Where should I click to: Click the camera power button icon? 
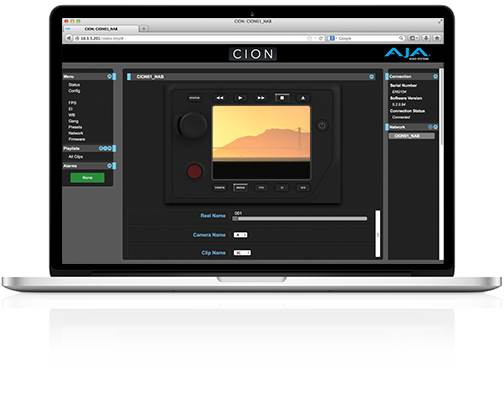322,126
